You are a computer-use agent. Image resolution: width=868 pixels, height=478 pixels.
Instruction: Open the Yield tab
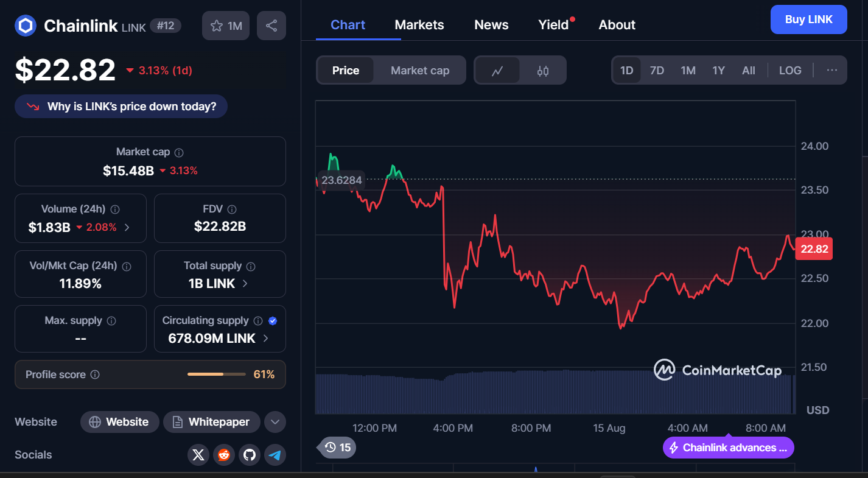(x=553, y=25)
